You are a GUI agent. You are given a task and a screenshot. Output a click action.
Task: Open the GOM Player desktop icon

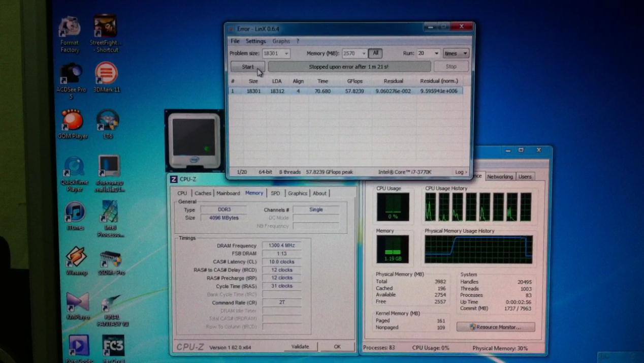click(x=72, y=123)
